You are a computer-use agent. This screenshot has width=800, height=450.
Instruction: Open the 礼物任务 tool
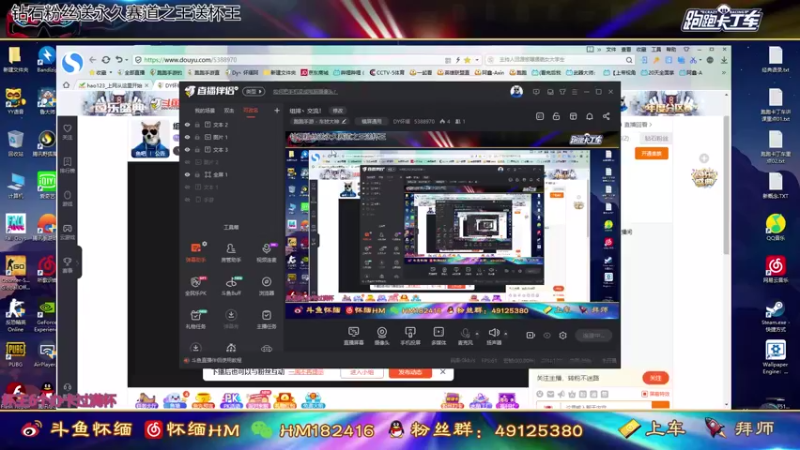196,319
